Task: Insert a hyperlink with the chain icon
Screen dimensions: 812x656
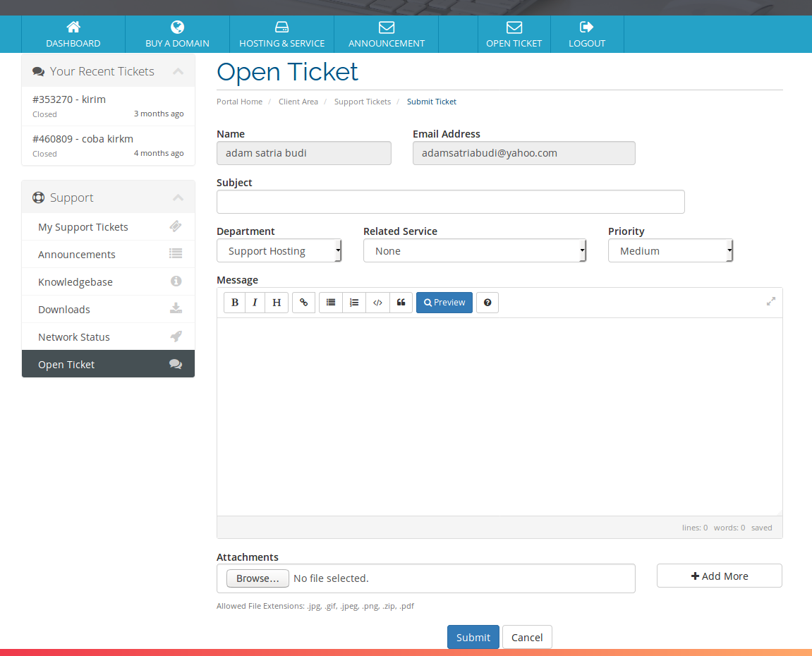Action: pos(303,302)
